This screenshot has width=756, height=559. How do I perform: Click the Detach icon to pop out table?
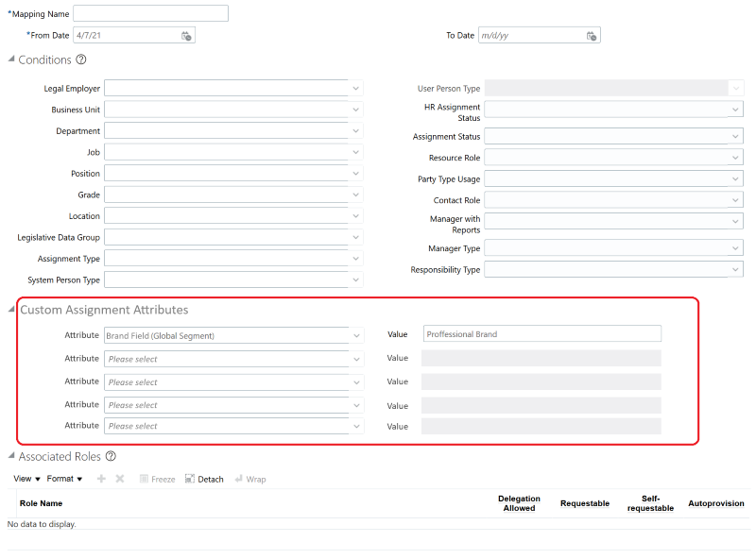(190, 479)
